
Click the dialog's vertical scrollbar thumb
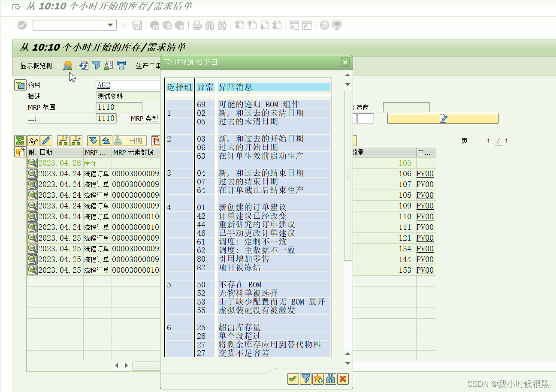click(x=348, y=175)
